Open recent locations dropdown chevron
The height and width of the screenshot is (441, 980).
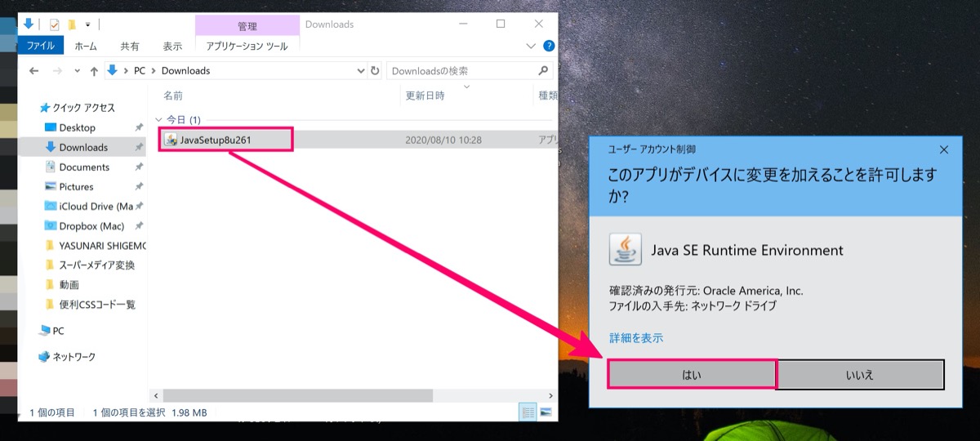tap(78, 71)
